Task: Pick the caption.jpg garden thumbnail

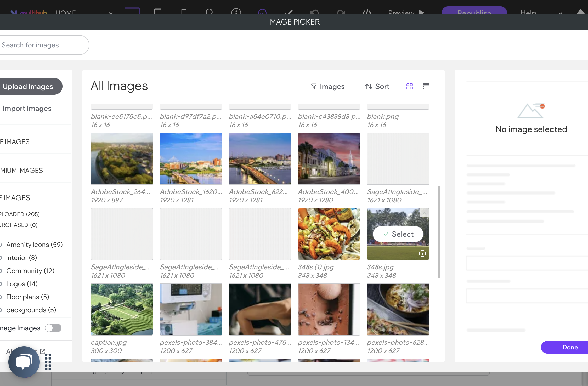Action: [x=122, y=309]
